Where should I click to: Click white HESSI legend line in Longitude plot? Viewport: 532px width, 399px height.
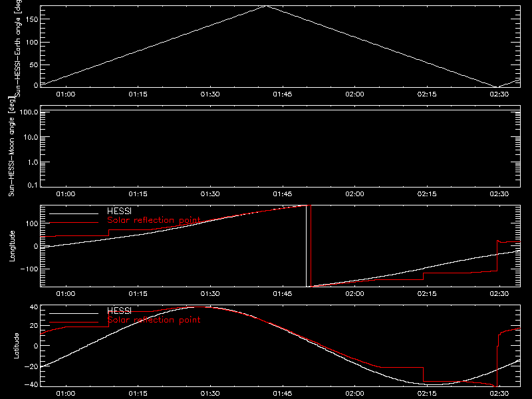(x=74, y=213)
